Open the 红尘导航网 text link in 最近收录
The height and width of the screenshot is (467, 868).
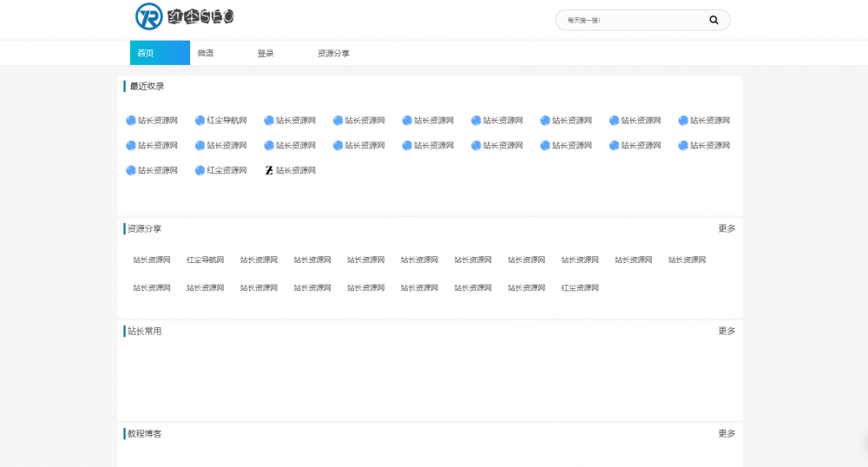pyautogui.click(x=227, y=121)
